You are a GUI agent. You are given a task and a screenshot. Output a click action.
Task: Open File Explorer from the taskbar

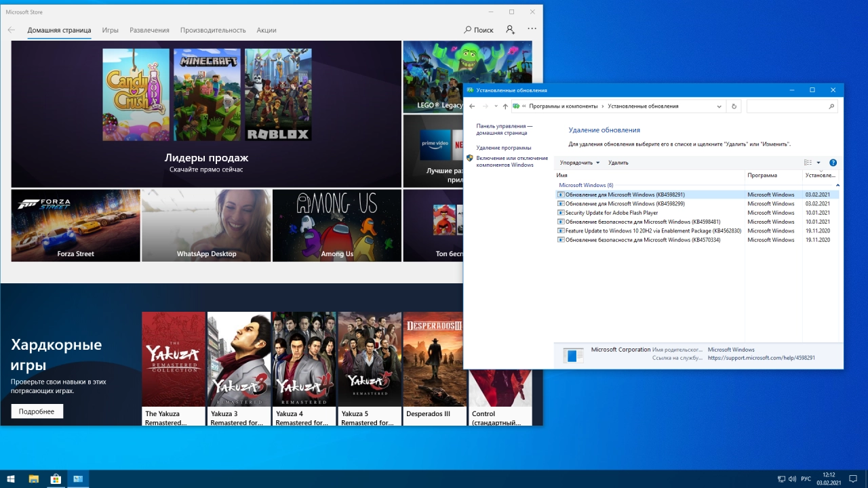33,479
